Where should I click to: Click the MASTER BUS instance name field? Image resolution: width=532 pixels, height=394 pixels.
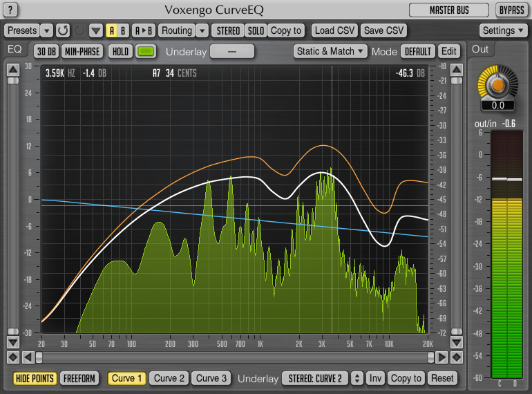point(449,10)
